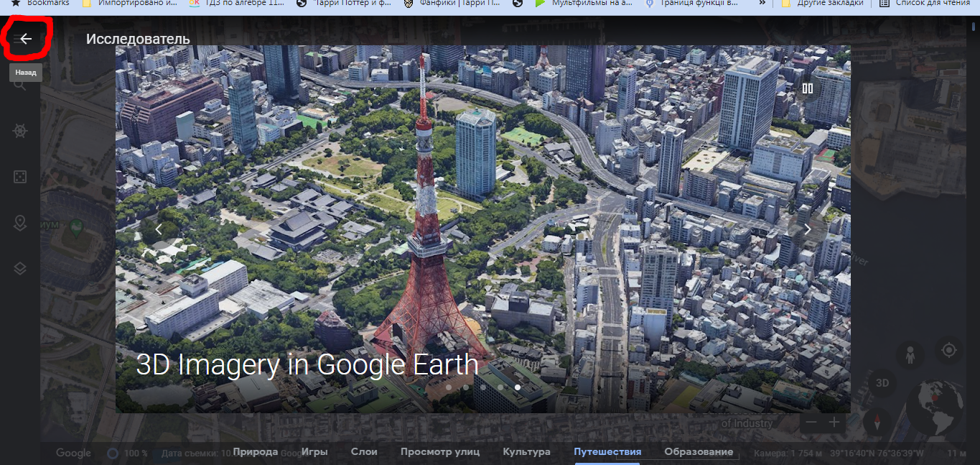Open the Границя функції в... bookmark

point(691,3)
